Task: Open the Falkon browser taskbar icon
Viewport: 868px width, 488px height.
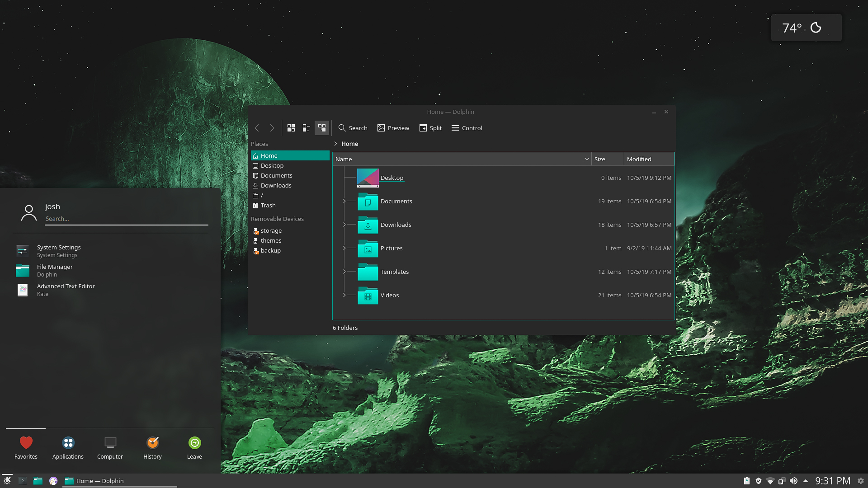Action: tap(53, 481)
